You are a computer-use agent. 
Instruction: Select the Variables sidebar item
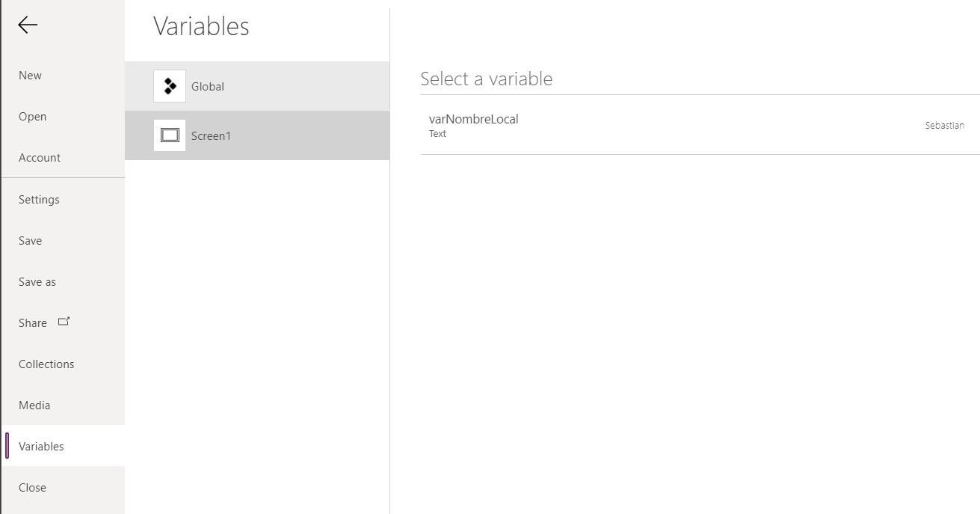[x=41, y=446]
